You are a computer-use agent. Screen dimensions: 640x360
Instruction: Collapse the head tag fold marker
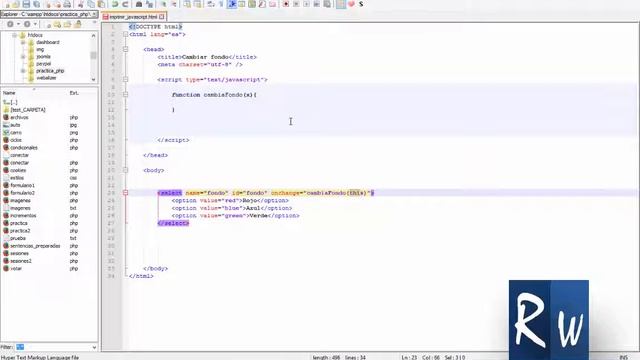click(126, 49)
